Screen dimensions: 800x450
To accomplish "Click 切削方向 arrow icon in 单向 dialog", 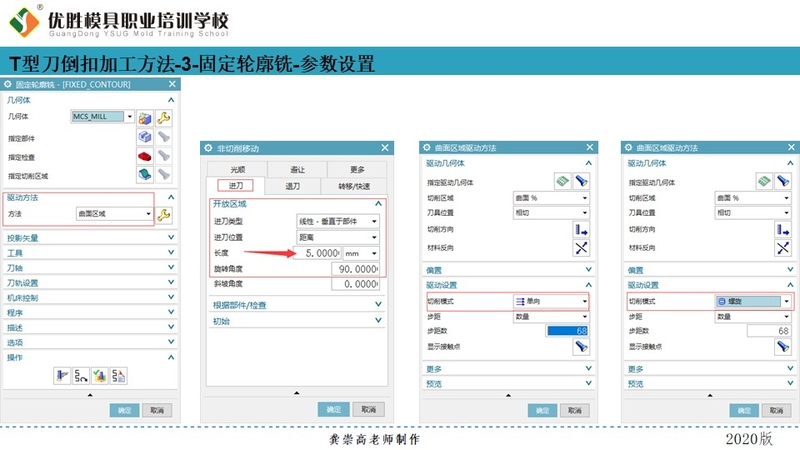I will click(x=581, y=230).
